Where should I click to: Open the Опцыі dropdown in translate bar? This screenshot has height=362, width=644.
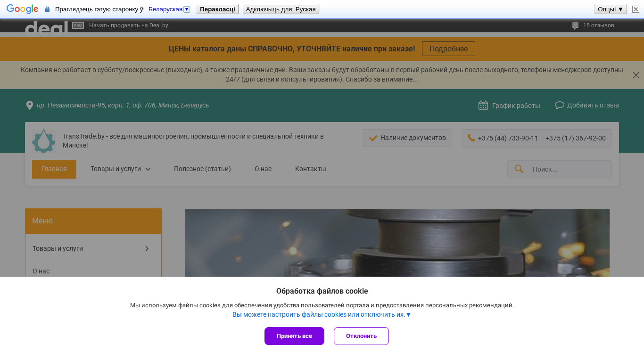(611, 9)
